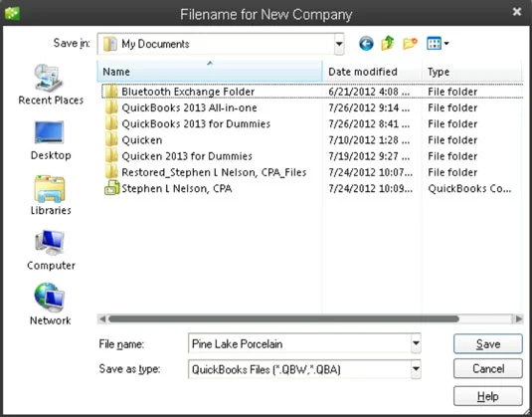This screenshot has height=417, width=532.
Task: Open the Save as type dropdown
Action: coord(416,369)
